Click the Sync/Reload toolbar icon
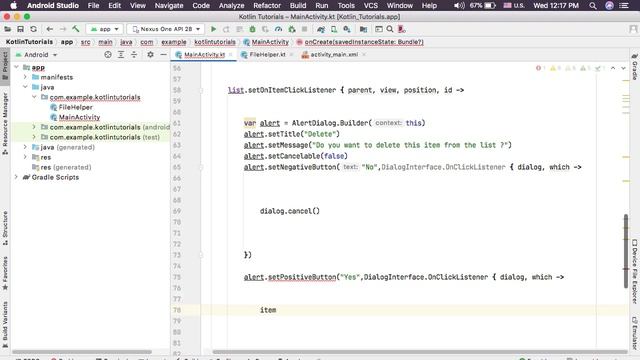Screen dimensions: 640x360 coord(33,29)
